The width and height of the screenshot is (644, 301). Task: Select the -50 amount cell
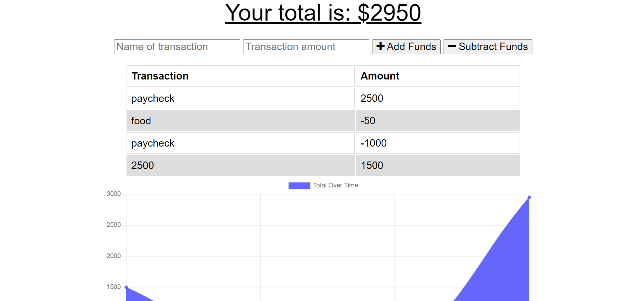(x=437, y=121)
